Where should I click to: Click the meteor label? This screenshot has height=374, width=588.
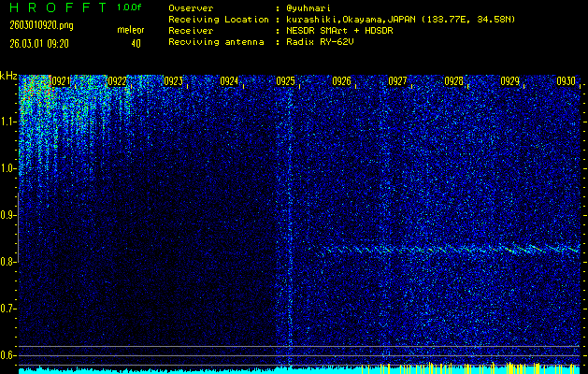131,30
